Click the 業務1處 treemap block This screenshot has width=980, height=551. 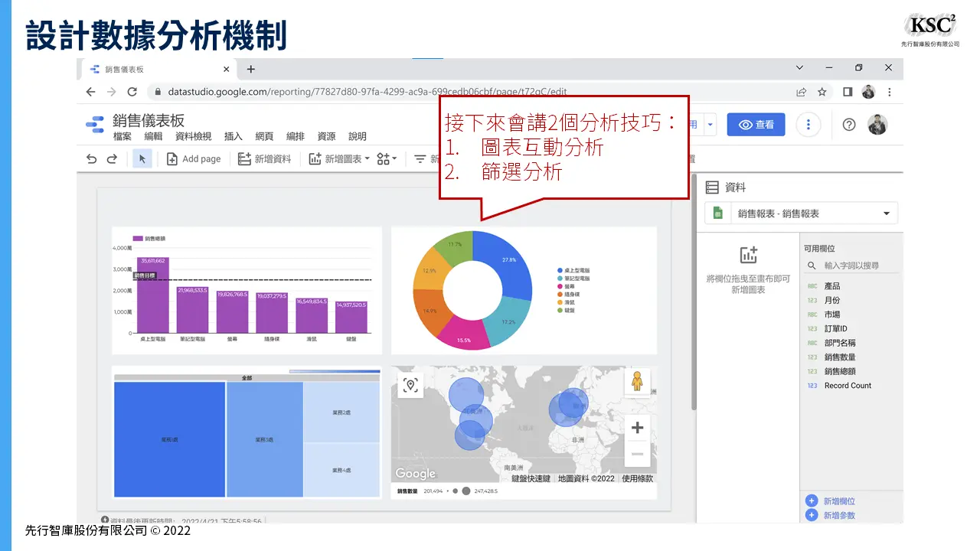click(169, 439)
